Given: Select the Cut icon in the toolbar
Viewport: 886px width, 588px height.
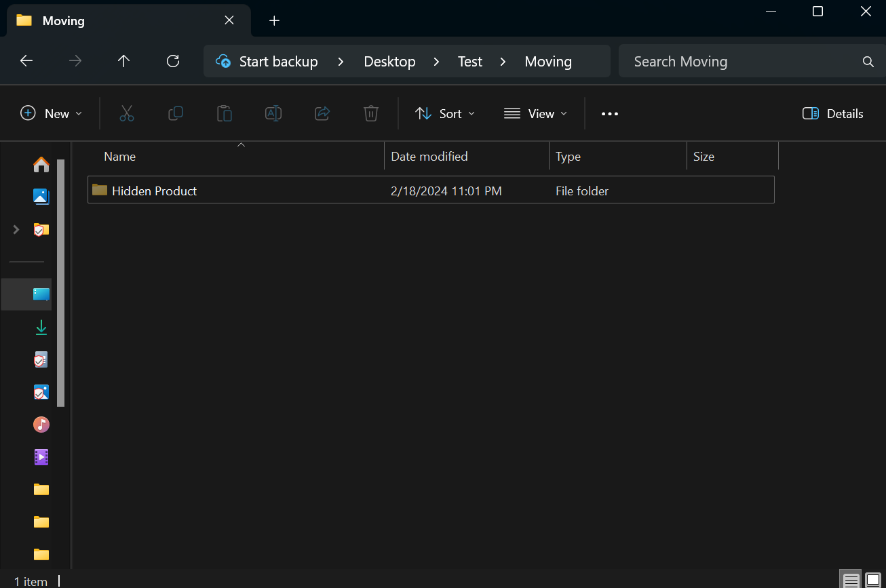Looking at the screenshot, I should pyautogui.click(x=127, y=113).
